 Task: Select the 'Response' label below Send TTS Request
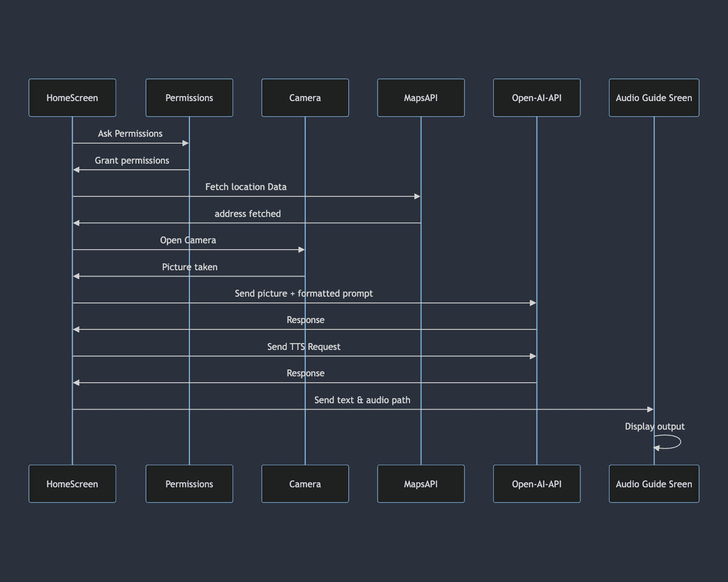306,373
